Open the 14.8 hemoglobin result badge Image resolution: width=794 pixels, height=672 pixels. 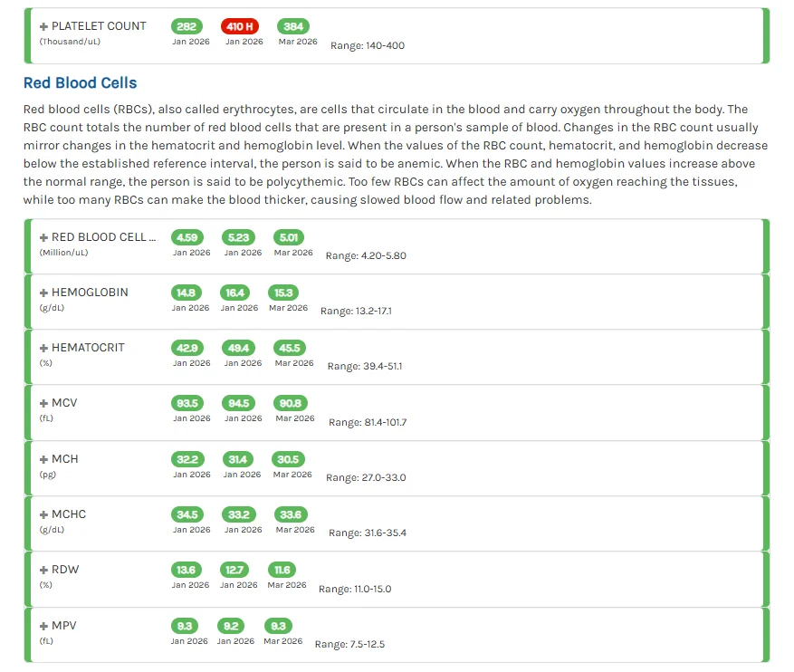point(187,293)
